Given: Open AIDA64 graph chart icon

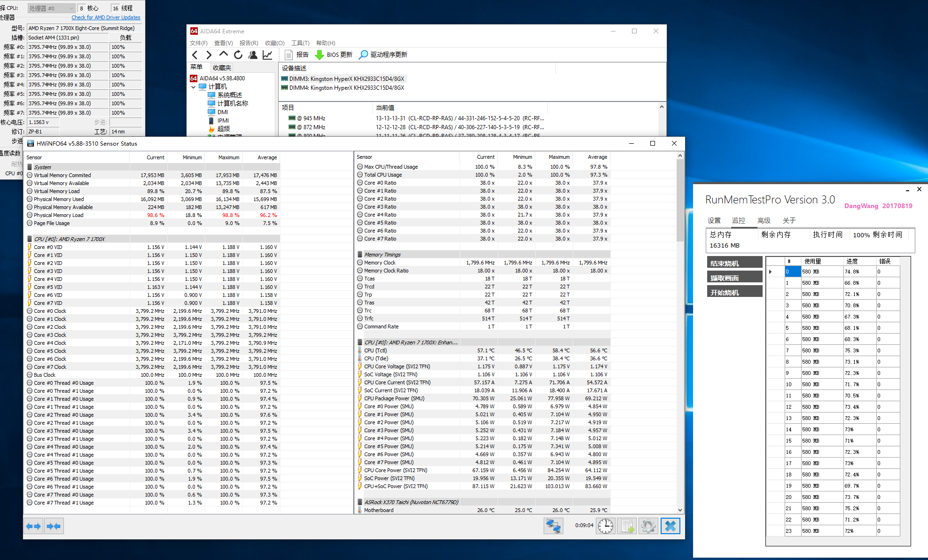Looking at the screenshot, I should [x=267, y=55].
